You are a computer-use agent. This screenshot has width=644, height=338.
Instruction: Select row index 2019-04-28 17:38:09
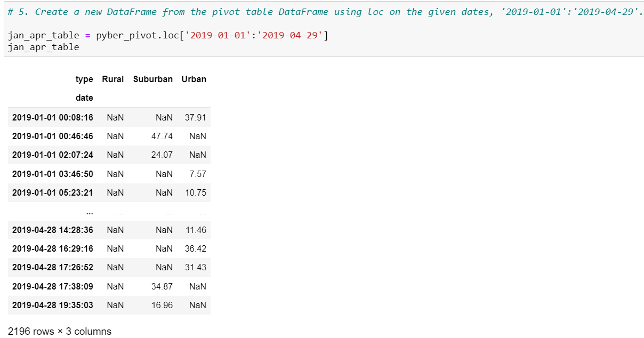53,286
